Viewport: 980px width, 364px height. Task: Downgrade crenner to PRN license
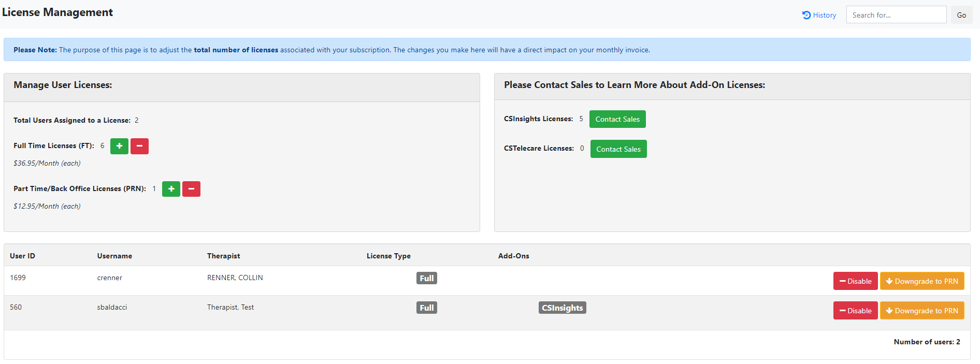coord(922,281)
